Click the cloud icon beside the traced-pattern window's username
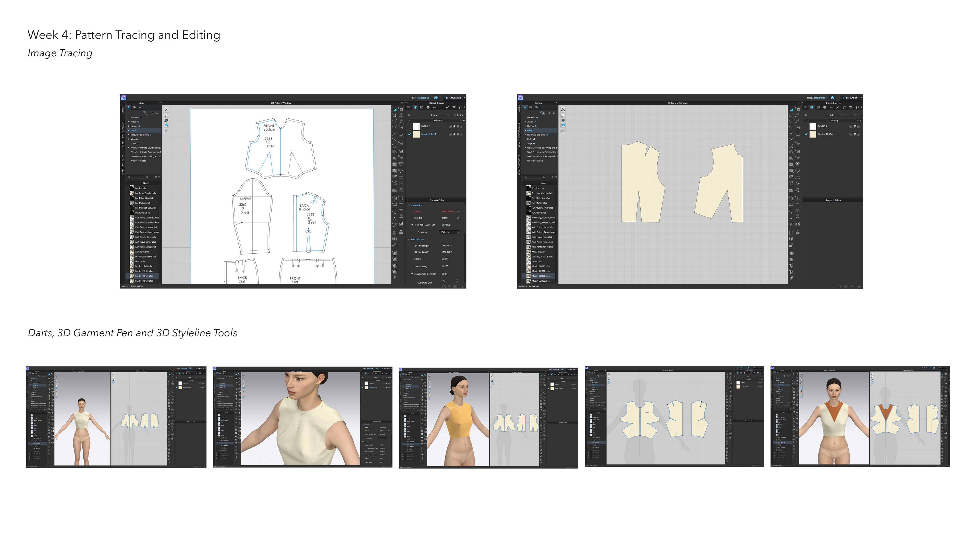This screenshot has height=551, width=980. click(436, 98)
